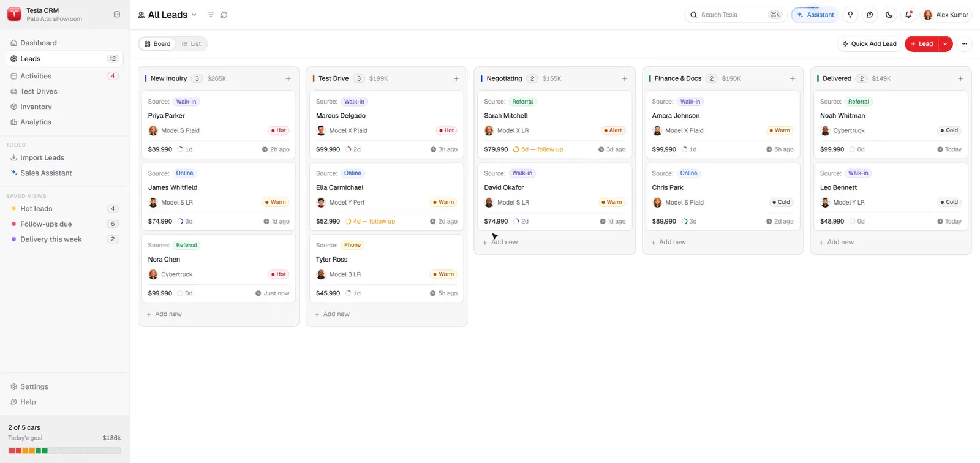The height and width of the screenshot is (463, 980).
Task: Click the plus icon on the Test Drive column
Action: pos(456,78)
